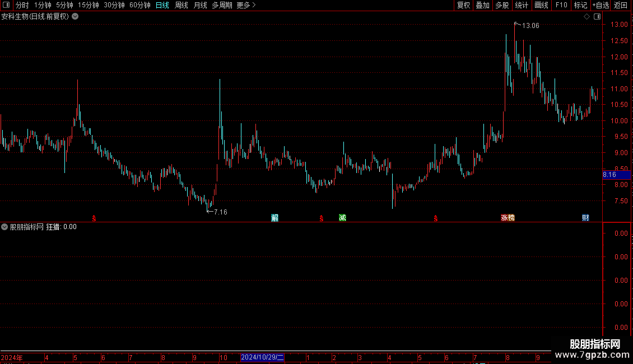Click the panel layout icon at top-left
Image resolution: width=633 pixels, height=364 pixels.
coord(6,5)
